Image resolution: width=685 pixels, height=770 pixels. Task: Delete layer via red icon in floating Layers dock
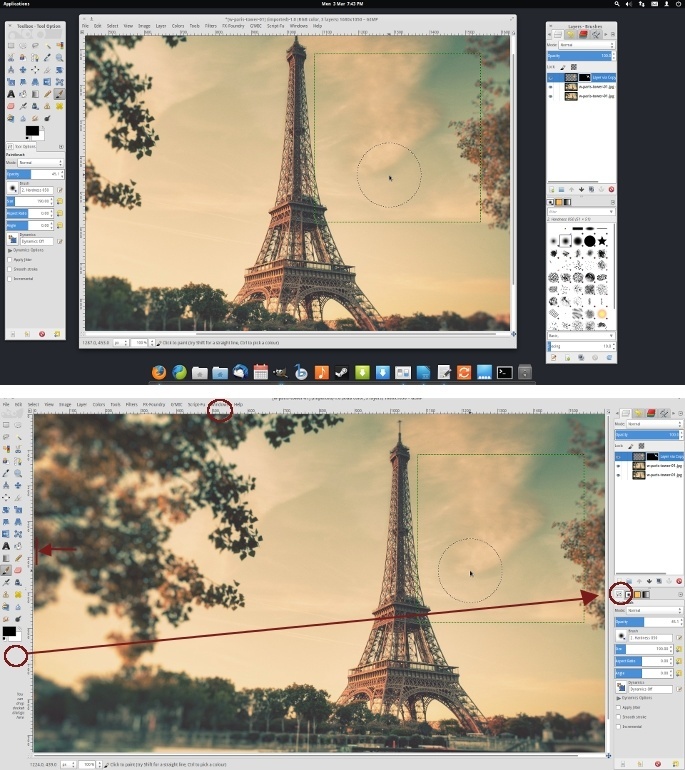[x=611, y=189]
